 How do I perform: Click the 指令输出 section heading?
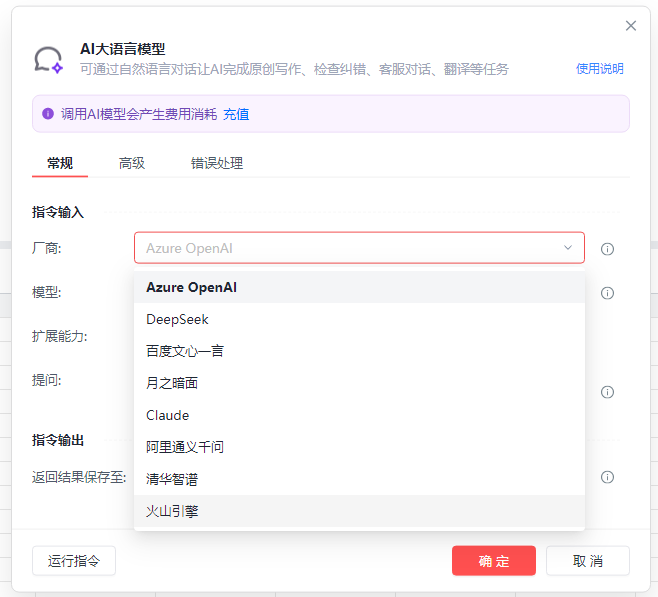tap(58, 440)
